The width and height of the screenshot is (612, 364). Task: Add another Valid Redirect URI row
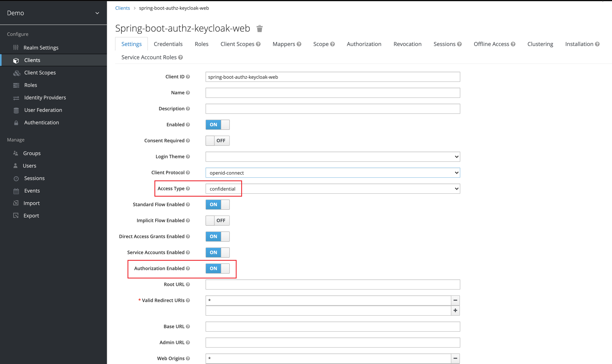click(455, 310)
